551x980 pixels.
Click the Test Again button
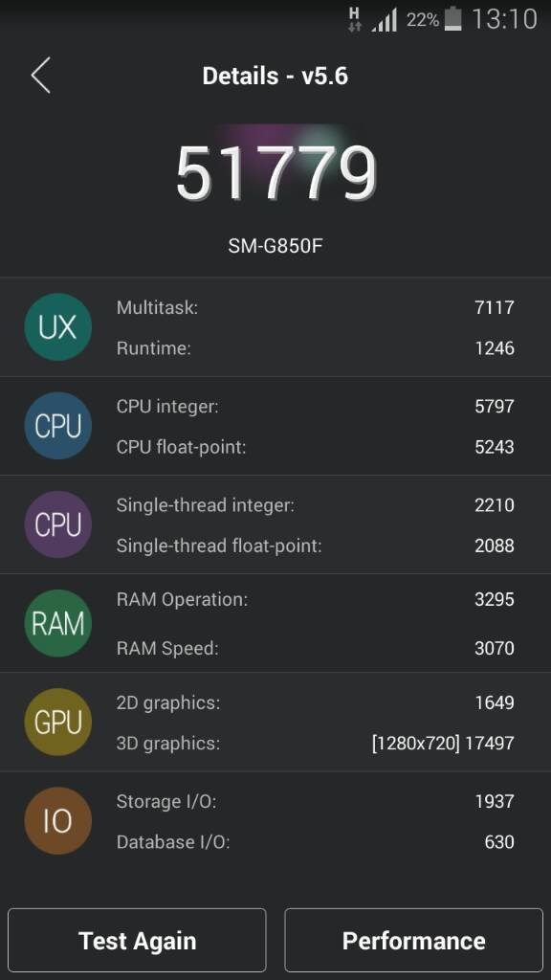coord(138,940)
